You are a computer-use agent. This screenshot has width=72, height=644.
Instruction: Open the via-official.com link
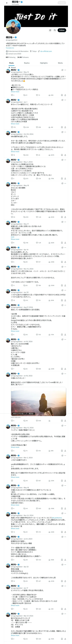(46, 51)
